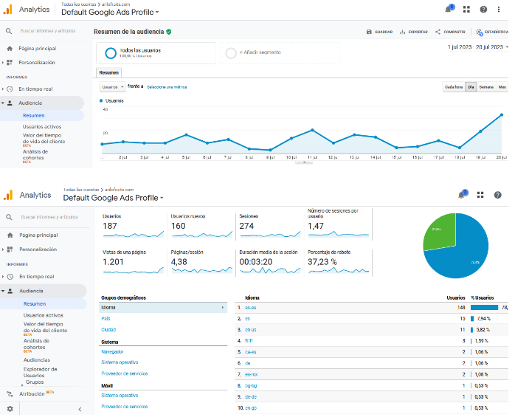Image resolution: width=515 pixels, height=420 pixels.
Task: Expand the 1 jul 2023 date range picker
Action: click(477, 47)
